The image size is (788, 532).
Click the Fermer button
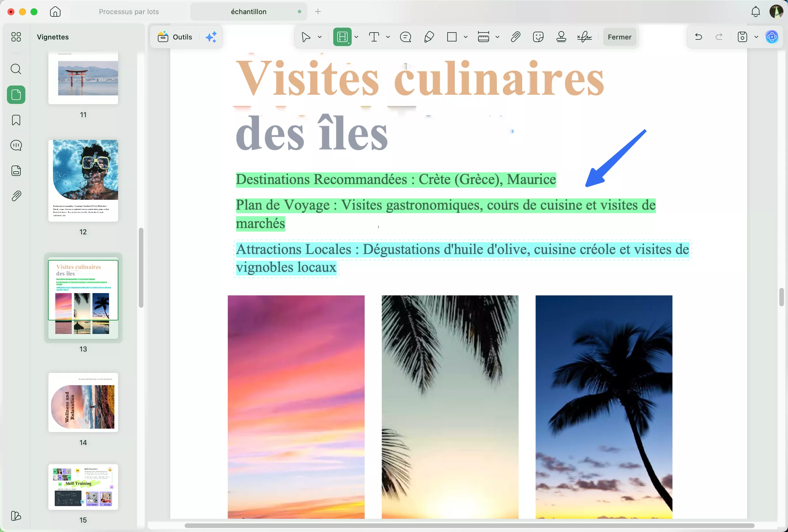pos(620,37)
